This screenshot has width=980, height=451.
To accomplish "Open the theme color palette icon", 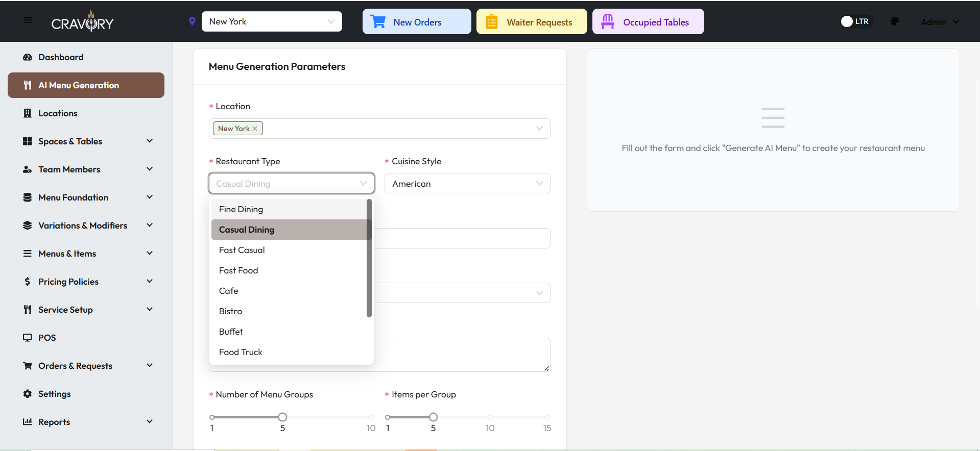I will (895, 21).
